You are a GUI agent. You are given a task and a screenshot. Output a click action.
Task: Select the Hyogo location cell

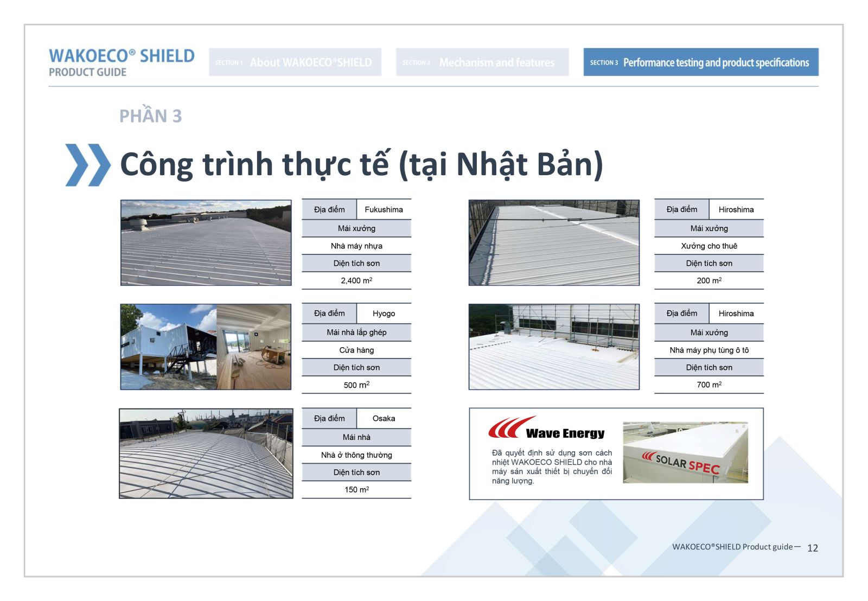[x=384, y=314]
